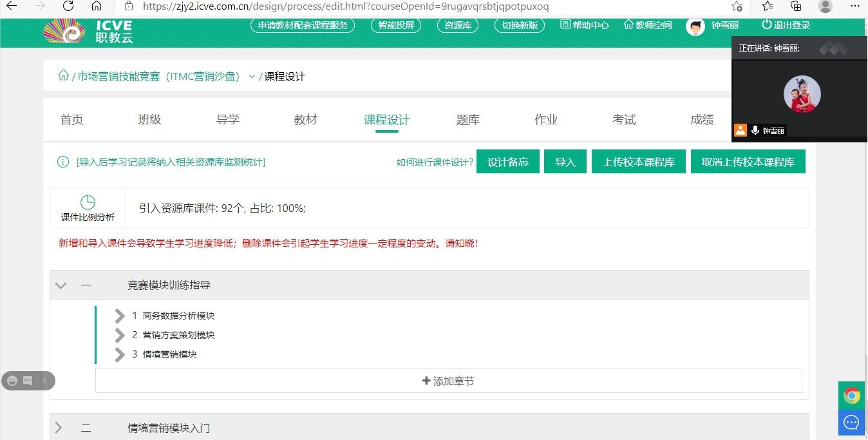Click the user avatar next to 钟雪丽
The height and width of the screenshot is (440, 868).
(x=695, y=26)
